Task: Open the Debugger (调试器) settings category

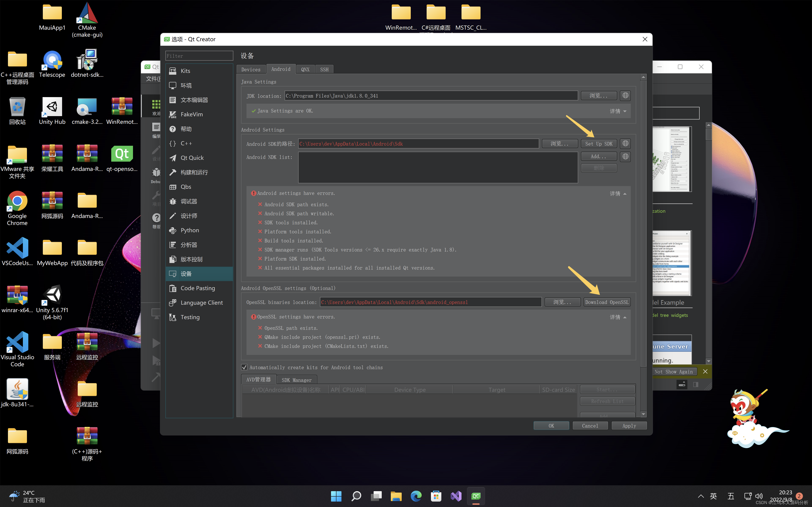Action: click(188, 201)
